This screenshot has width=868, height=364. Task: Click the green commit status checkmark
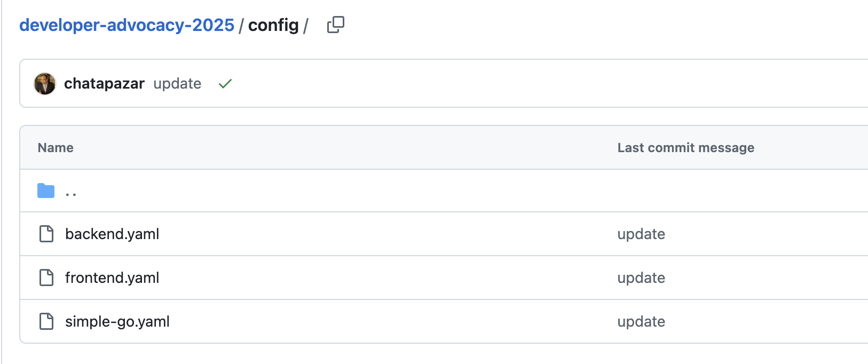225,84
